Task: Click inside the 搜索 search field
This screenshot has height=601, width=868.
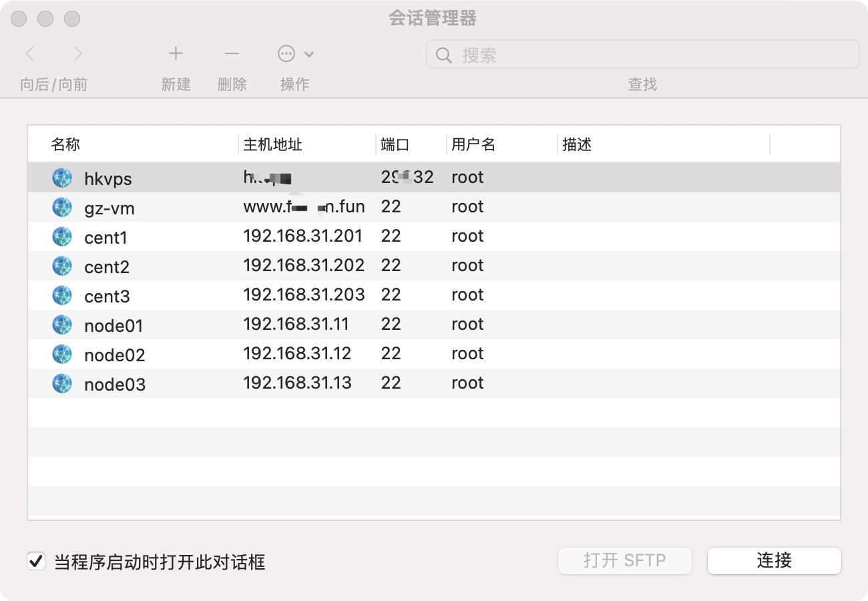Action: (641, 55)
